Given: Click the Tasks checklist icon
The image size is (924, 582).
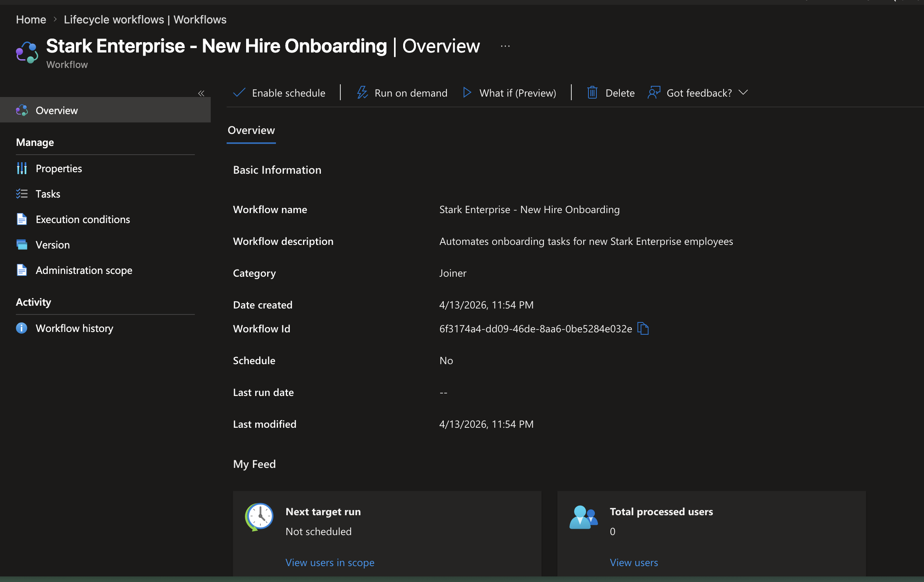Looking at the screenshot, I should pyautogui.click(x=22, y=194).
